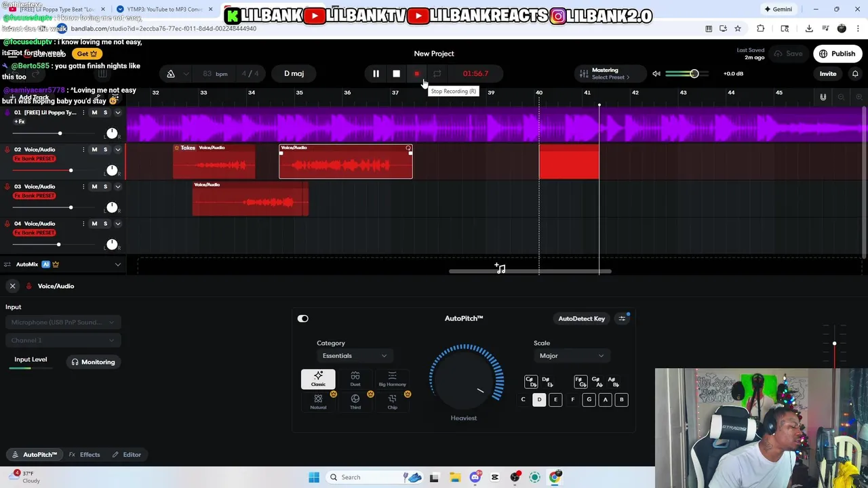Click the track 02 microphone arm icon
The height and width of the screenshot is (488, 868).
coord(7,150)
